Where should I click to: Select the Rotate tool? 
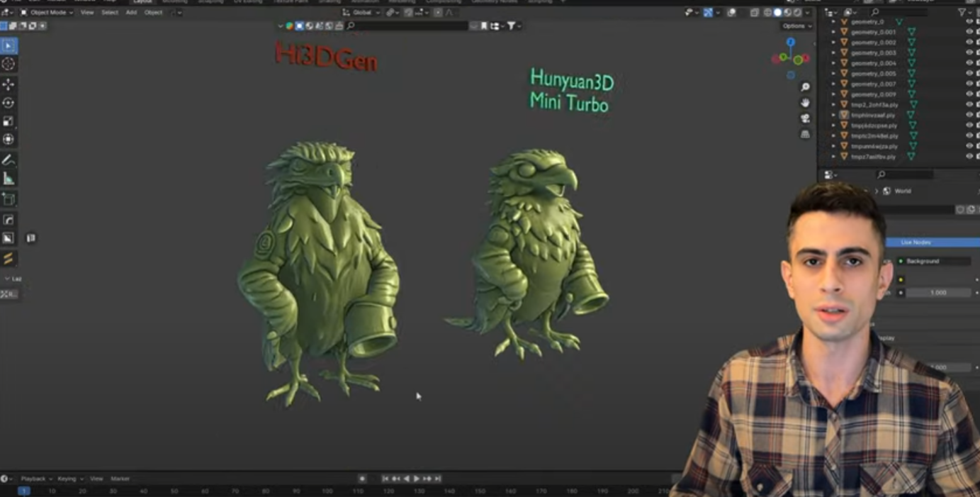[9, 104]
